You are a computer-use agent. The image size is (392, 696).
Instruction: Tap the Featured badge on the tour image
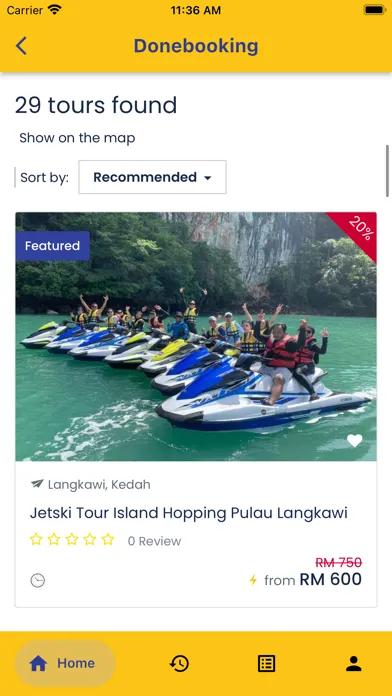pos(52,246)
